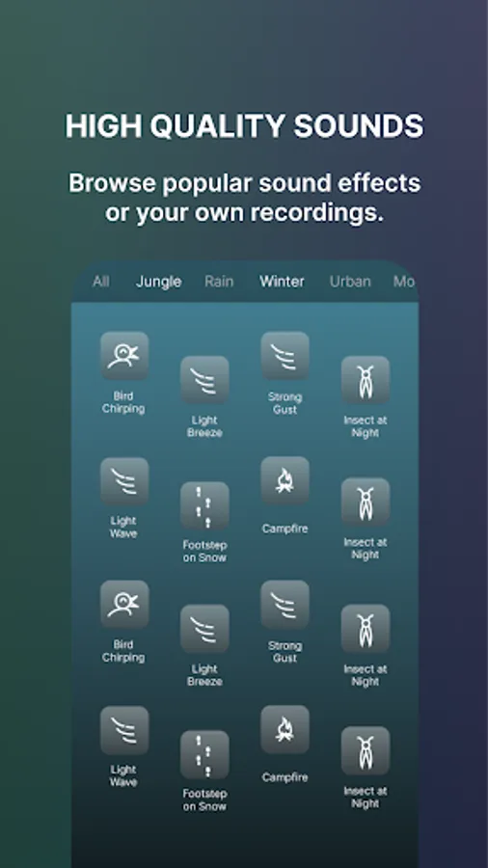Select the topmost Insect at Night icon
This screenshot has width=488, height=868.
click(x=366, y=380)
